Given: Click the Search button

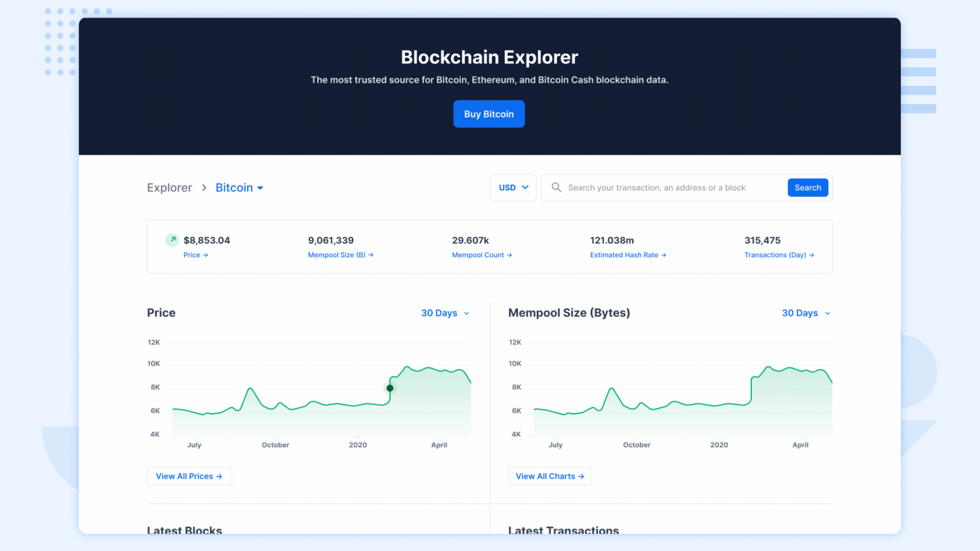Looking at the screenshot, I should tap(807, 188).
